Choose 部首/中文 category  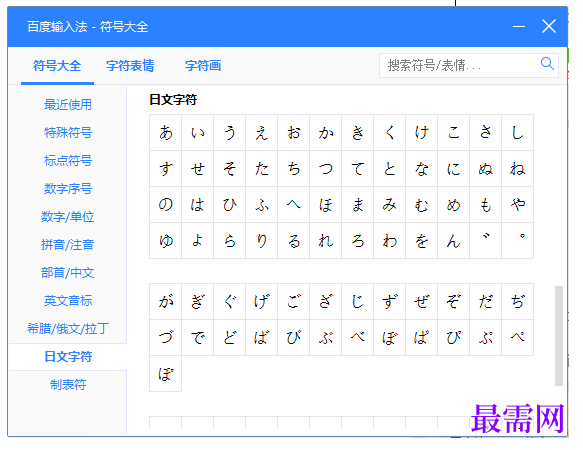[68, 273]
